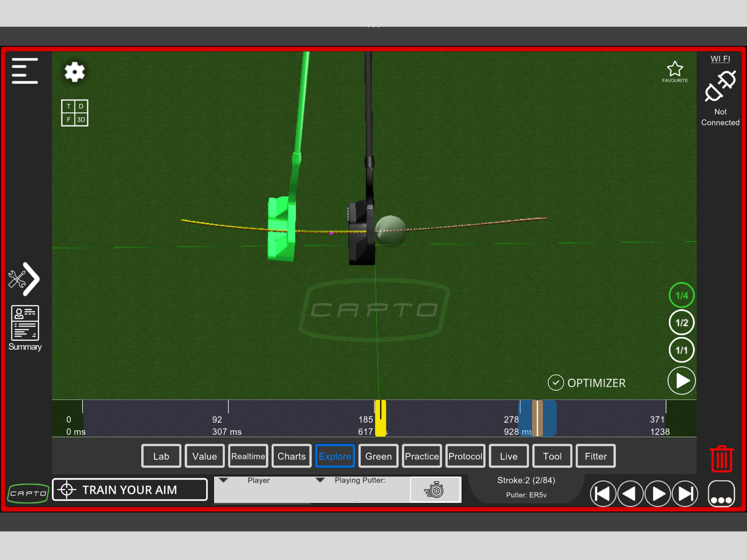Image resolution: width=747 pixels, height=560 pixels.
Task: Open the Practice tab
Action: 422,456
